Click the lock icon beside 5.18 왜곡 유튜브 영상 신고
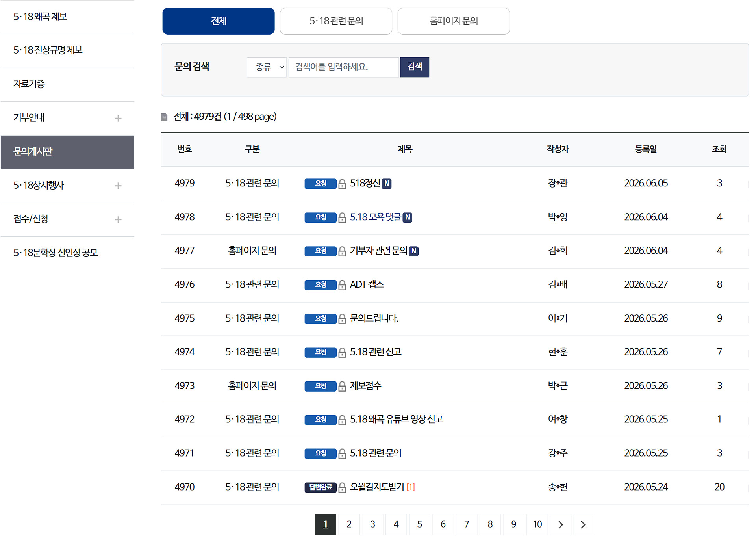 click(x=342, y=420)
